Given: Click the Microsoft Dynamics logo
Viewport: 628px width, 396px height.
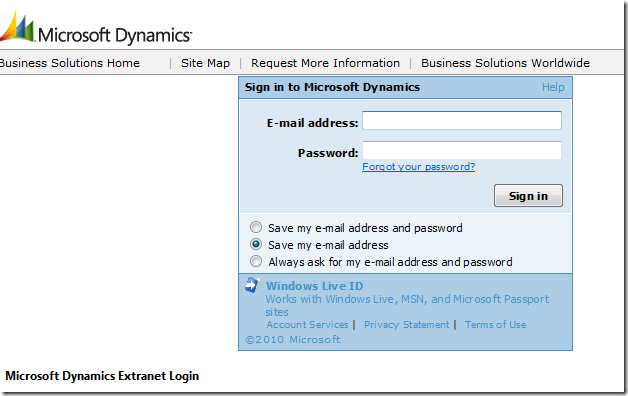Looking at the screenshot, I should point(96,27).
